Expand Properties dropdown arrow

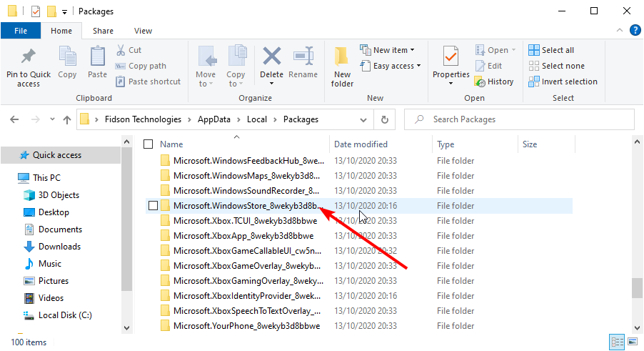point(451,84)
